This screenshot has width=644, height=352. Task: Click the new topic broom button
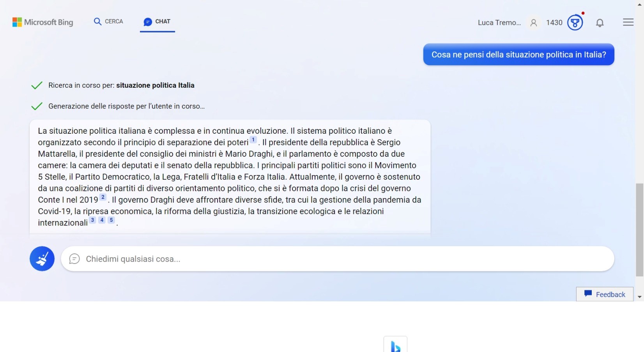(42, 259)
